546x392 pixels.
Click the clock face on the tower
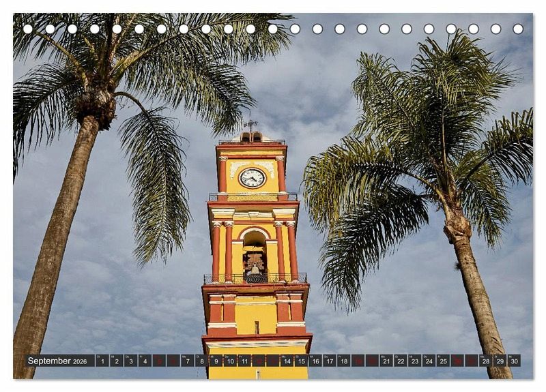252,178
